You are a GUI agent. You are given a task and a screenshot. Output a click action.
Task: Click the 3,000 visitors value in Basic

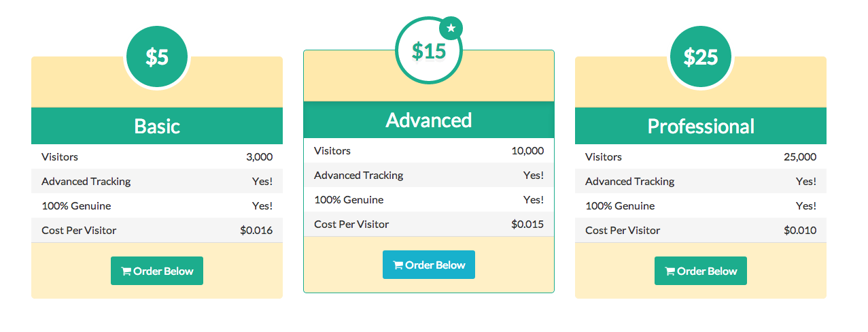pyautogui.click(x=259, y=157)
